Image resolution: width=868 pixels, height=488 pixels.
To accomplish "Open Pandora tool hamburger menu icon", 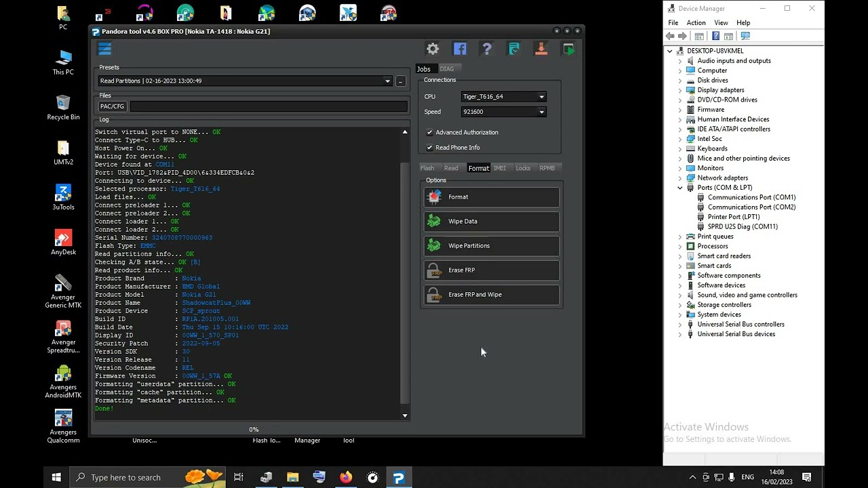I will 104,48.
